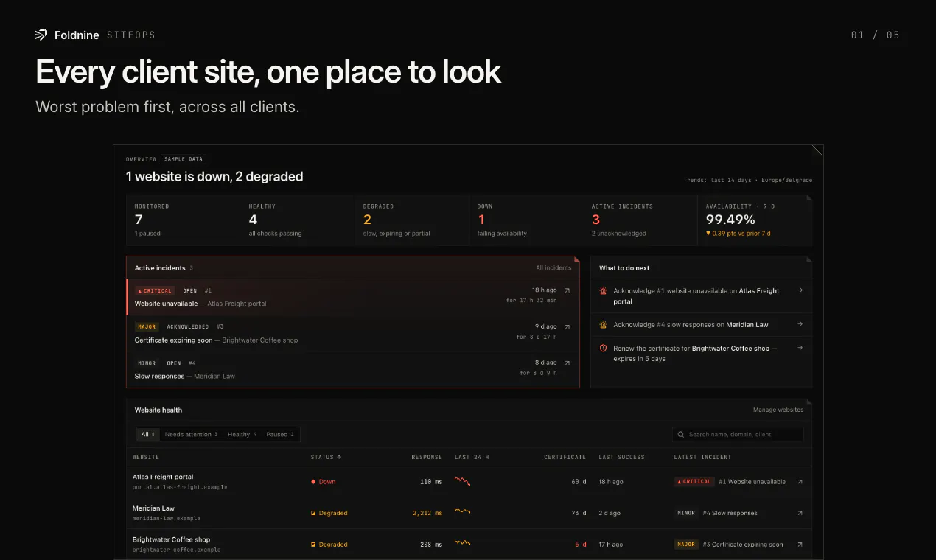The height and width of the screenshot is (560, 936).
Task: Open Meridian Law row's incident arrow
Action: [x=800, y=513]
